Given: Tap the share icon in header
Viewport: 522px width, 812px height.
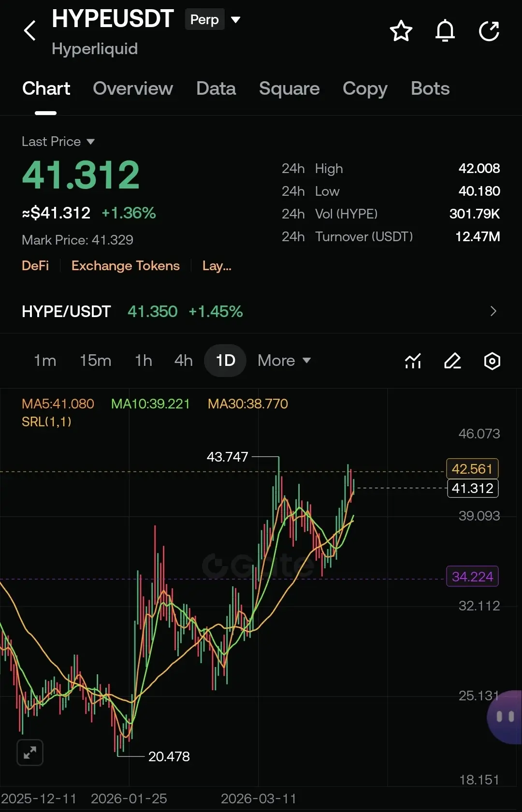Looking at the screenshot, I should [489, 31].
